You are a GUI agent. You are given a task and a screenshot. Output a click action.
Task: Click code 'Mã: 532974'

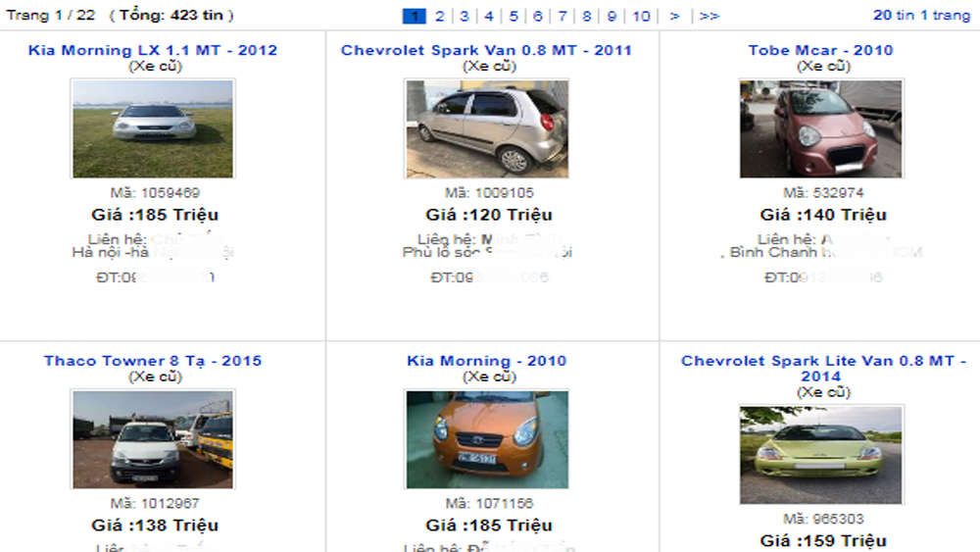(823, 192)
